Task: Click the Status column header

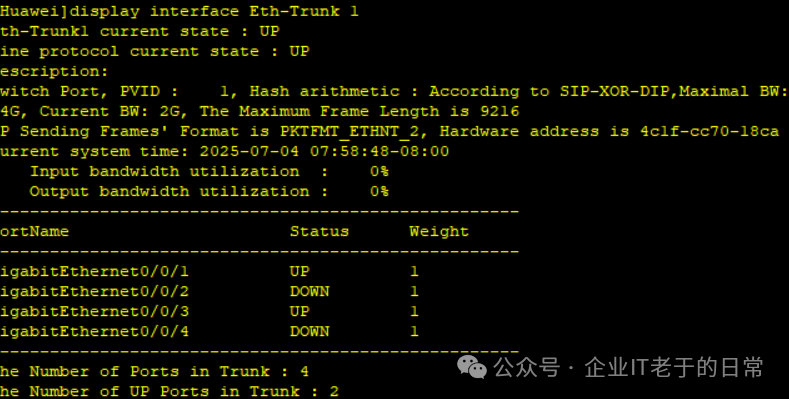Action: point(319,231)
